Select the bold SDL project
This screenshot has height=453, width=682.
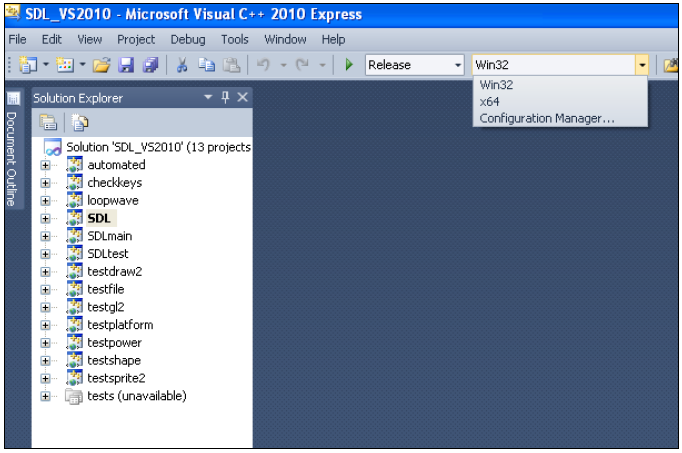click(99, 218)
